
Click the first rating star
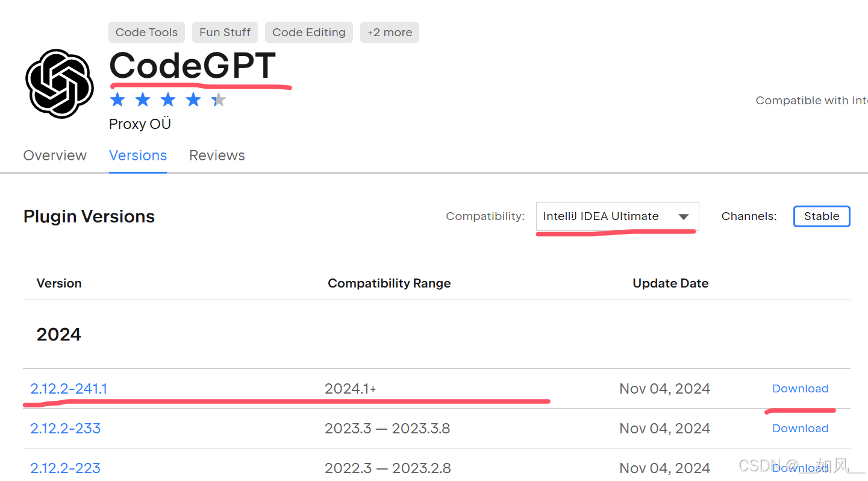coord(117,99)
